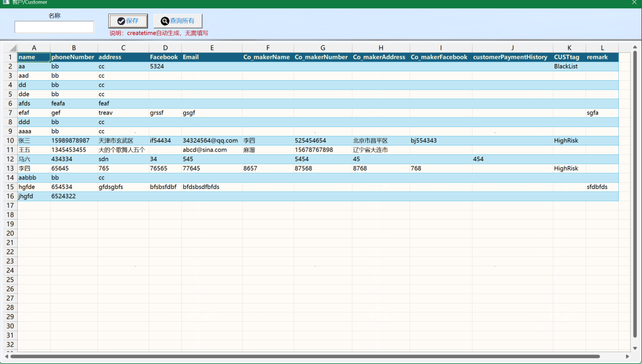Image resolution: width=642 pixels, height=364 pixels.
Task: Click the 'sgfa' remark cell
Action: coord(602,112)
